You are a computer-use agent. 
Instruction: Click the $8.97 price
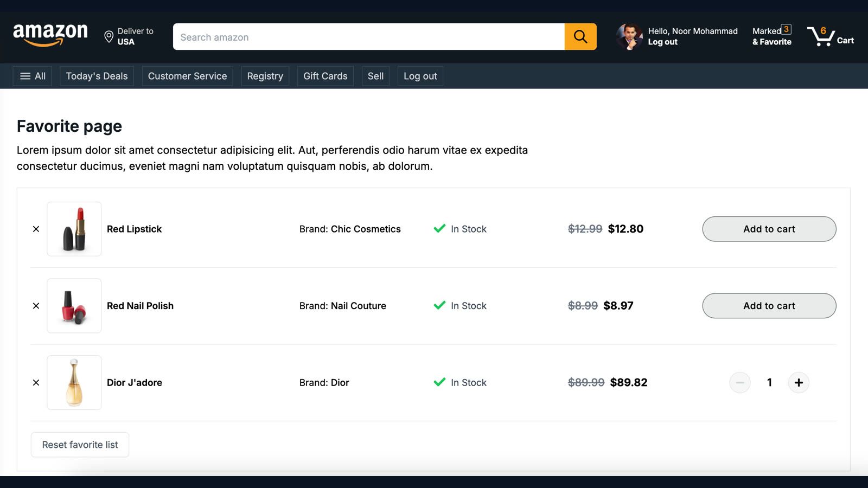click(x=618, y=306)
